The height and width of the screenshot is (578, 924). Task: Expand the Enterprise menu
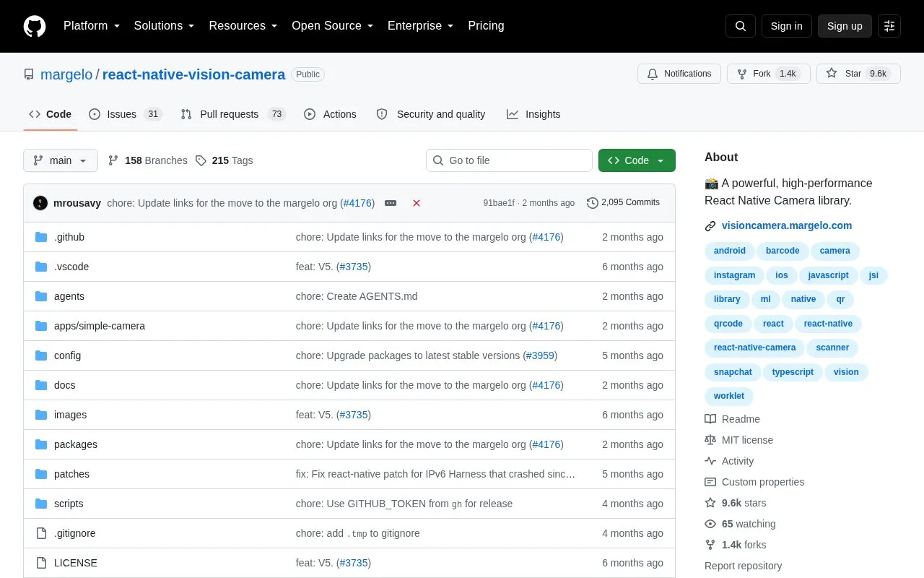click(x=421, y=26)
